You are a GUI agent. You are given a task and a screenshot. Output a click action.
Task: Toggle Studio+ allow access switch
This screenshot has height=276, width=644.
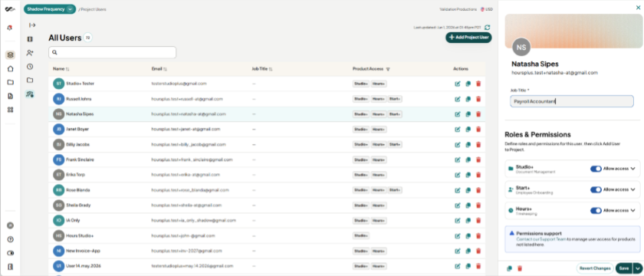click(596, 169)
